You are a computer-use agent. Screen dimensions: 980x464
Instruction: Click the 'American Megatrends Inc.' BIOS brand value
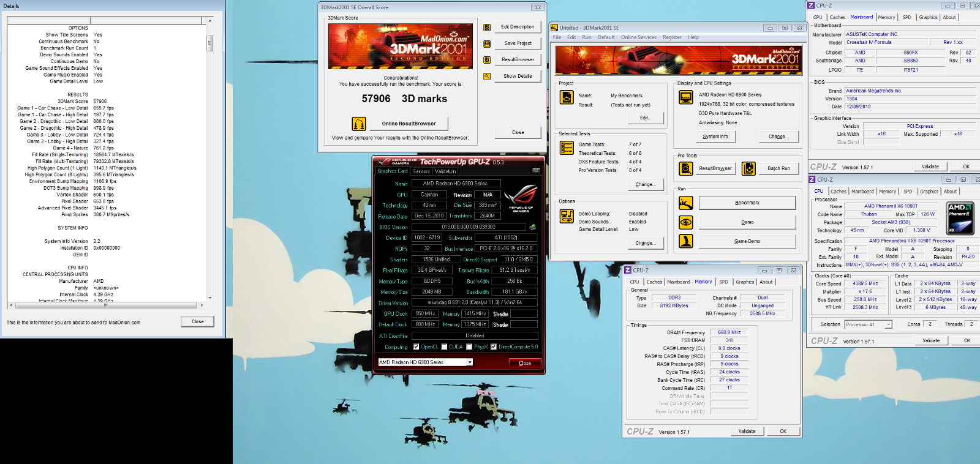(874, 91)
